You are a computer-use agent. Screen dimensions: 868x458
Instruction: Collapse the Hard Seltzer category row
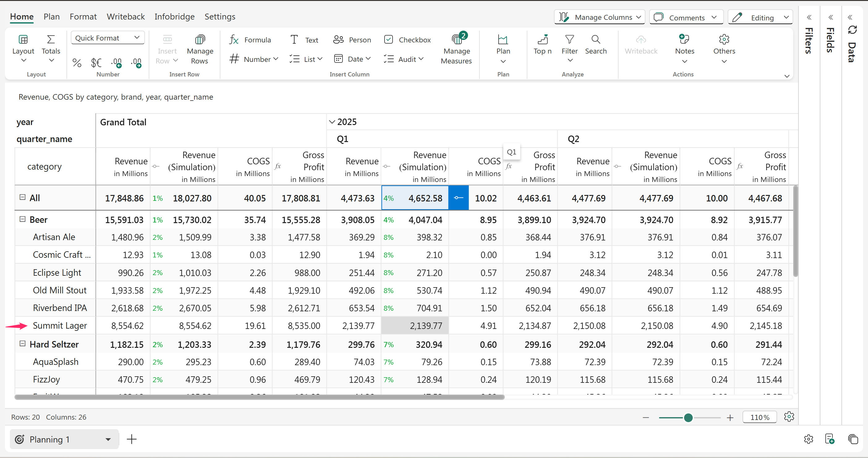click(x=23, y=344)
